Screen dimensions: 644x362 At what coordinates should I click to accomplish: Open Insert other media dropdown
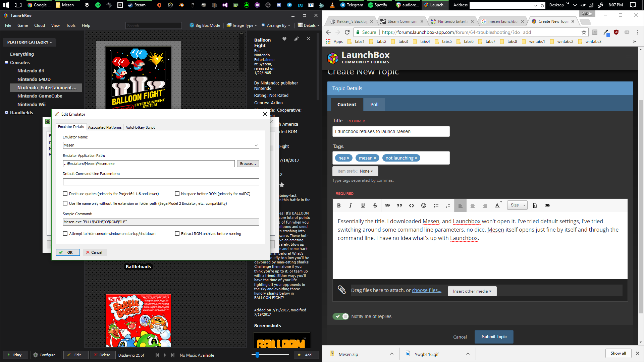472,291
